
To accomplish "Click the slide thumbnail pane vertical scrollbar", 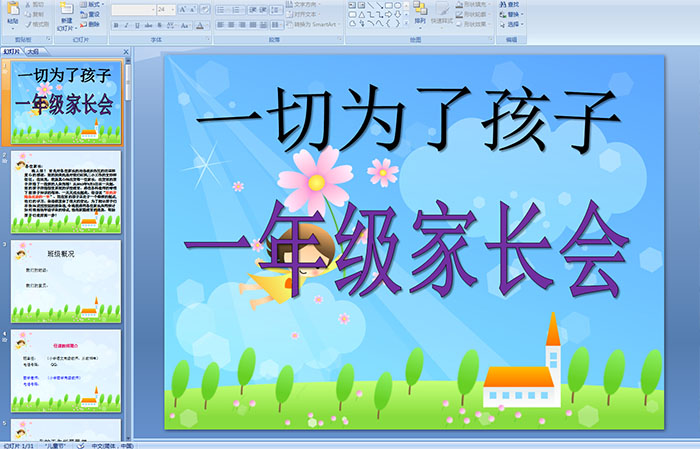I will (x=128, y=250).
